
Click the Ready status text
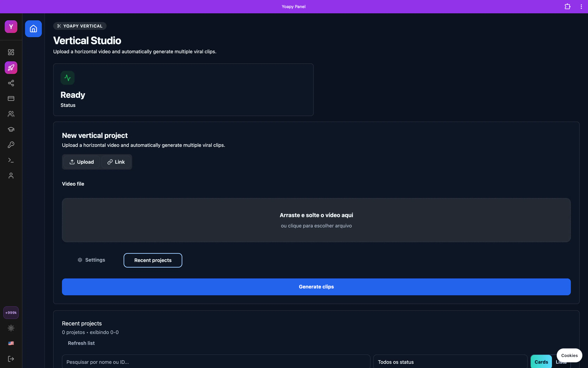click(x=73, y=95)
